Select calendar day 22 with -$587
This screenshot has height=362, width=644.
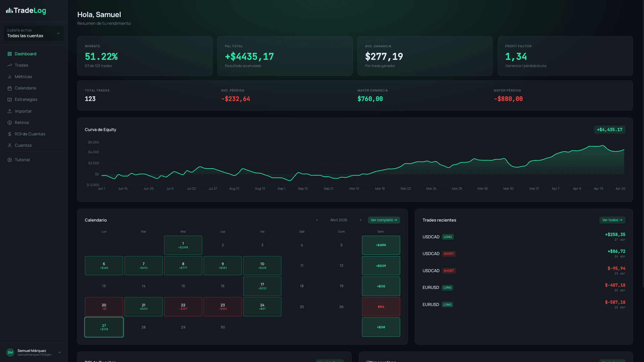click(183, 307)
